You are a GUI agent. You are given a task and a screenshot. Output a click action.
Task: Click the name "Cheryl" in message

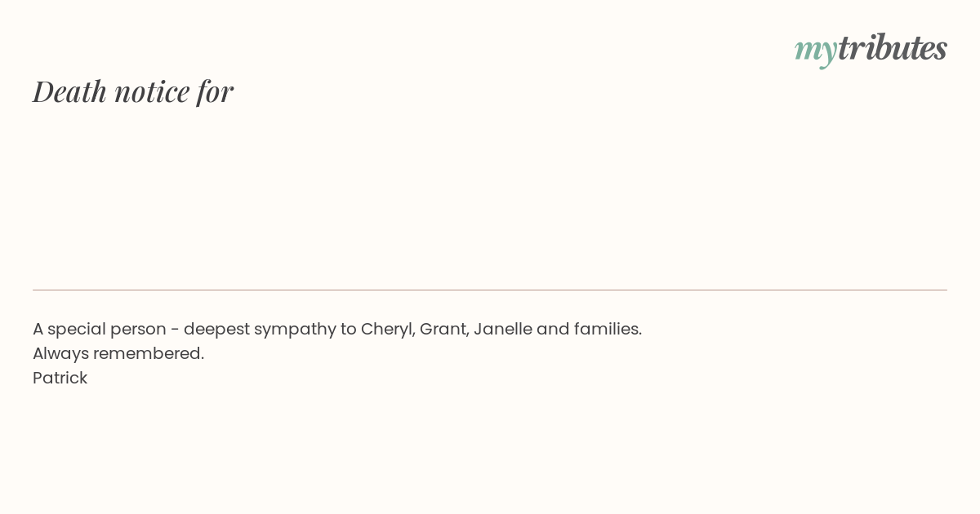click(388, 330)
